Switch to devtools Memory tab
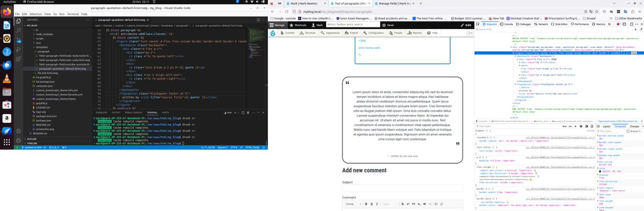The height and width of the screenshot is (211, 644). pos(599,24)
